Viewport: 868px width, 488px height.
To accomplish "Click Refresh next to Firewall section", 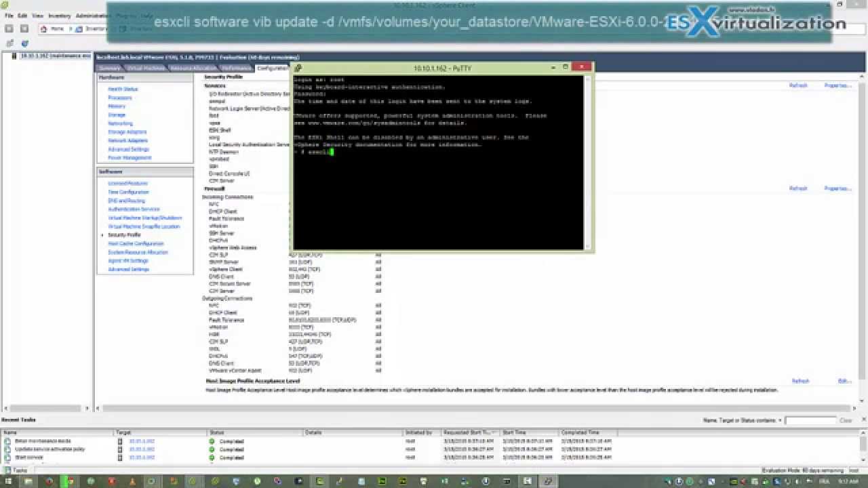I will [x=798, y=188].
